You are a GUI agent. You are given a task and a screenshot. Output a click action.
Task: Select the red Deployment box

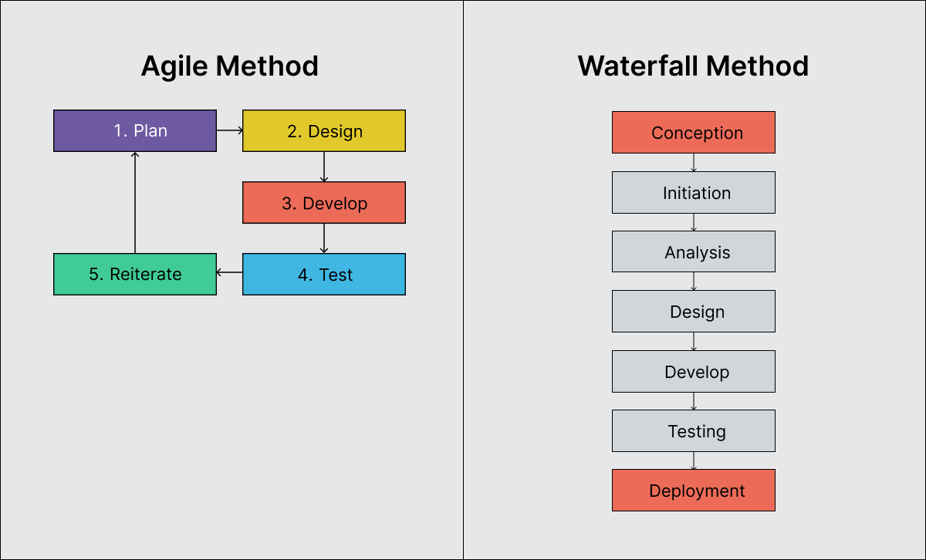[693, 491]
